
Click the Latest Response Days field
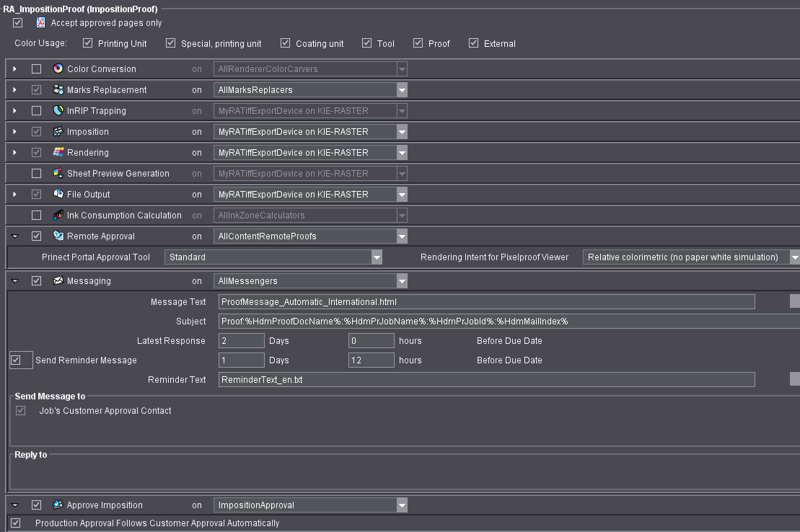(x=242, y=341)
